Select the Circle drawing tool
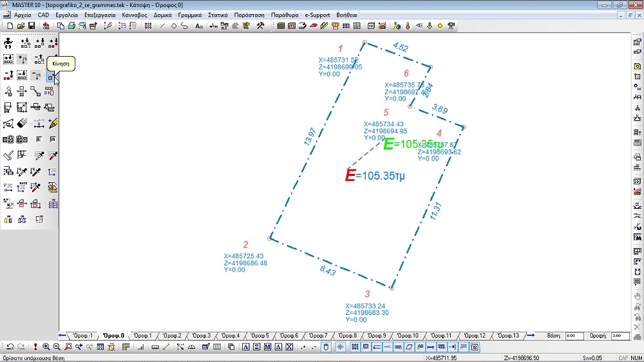Viewport: 644px width, 362px height. 173,26
